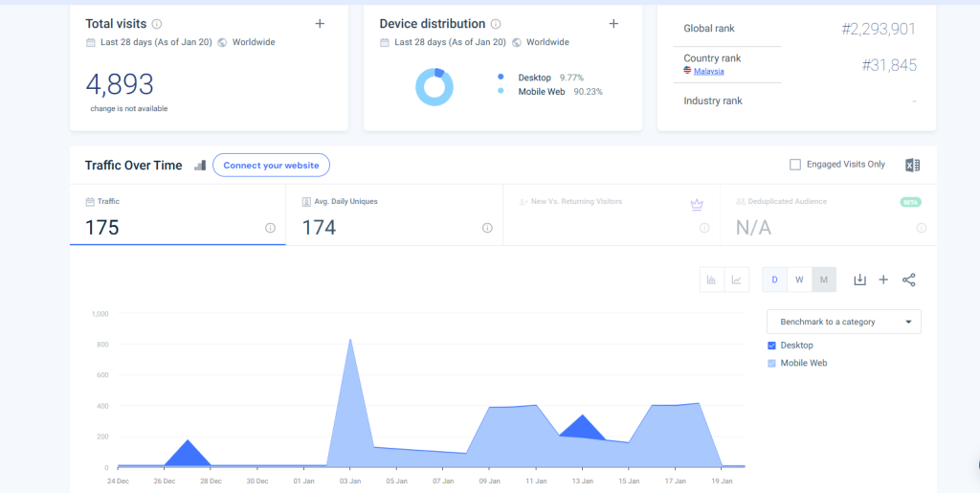Download the traffic chart image
This screenshot has height=493, width=980.
coord(859,280)
